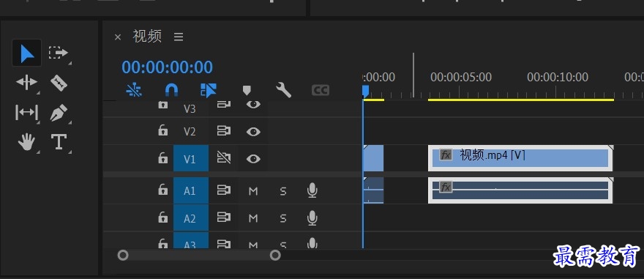Screen dimensions: 644x279
Task: Toggle sync lock on V2 track
Action: point(223,131)
